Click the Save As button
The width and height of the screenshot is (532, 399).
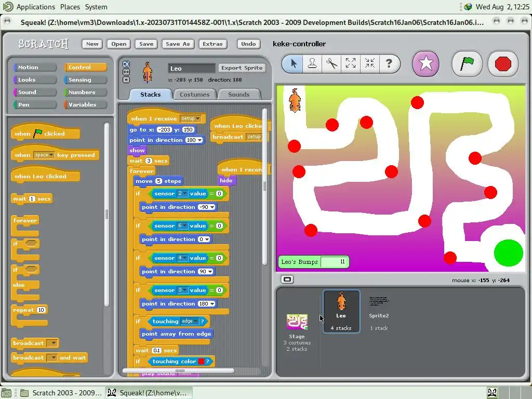click(178, 44)
